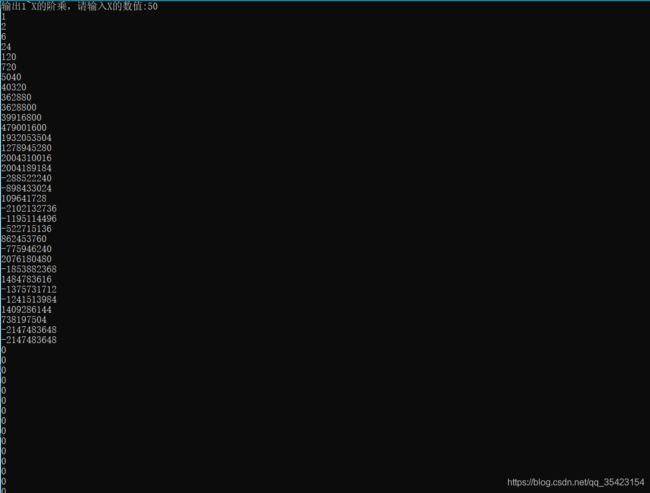Image resolution: width=650 pixels, height=493 pixels.
Task: Select the negative value -775946240
Action: tap(26, 249)
